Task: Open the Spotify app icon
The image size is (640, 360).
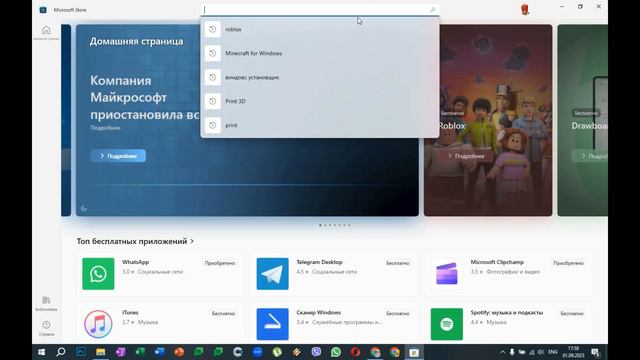Action: pos(447,324)
